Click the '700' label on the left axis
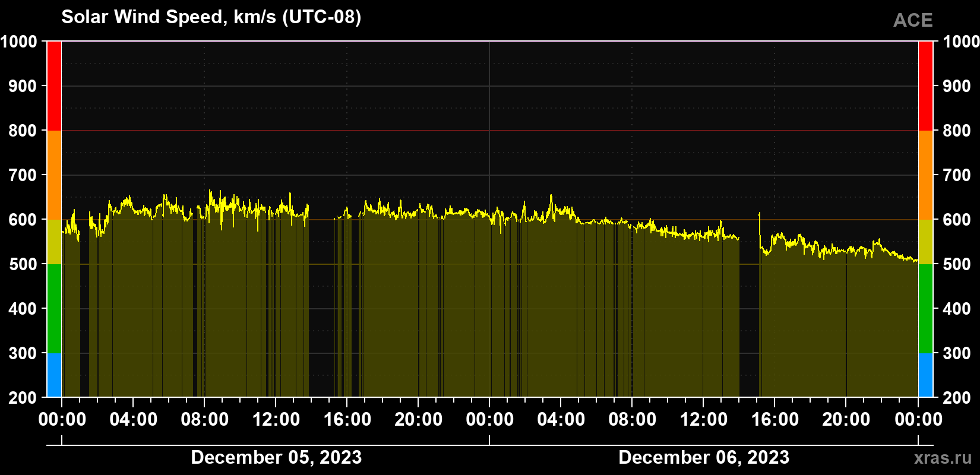This screenshot has height=475, width=980. (23, 175)
